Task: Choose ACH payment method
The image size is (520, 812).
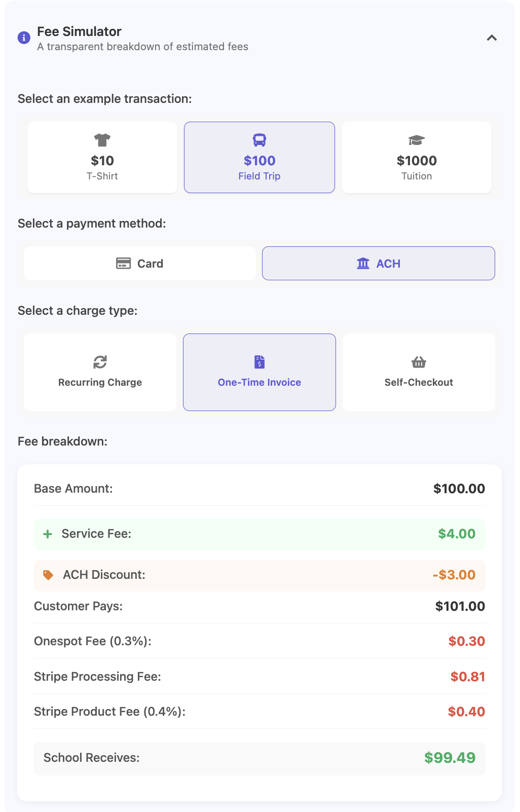Action: (x=379, y=264)
